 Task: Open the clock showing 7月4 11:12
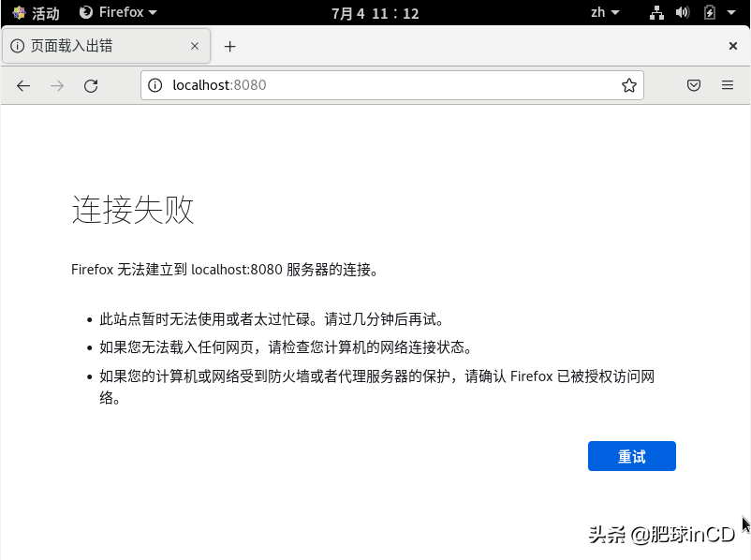[375, 13]
